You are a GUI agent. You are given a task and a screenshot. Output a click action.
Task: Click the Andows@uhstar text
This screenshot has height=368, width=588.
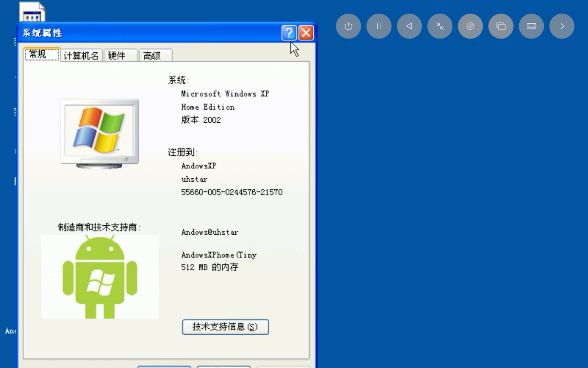(x=210, y=232)
